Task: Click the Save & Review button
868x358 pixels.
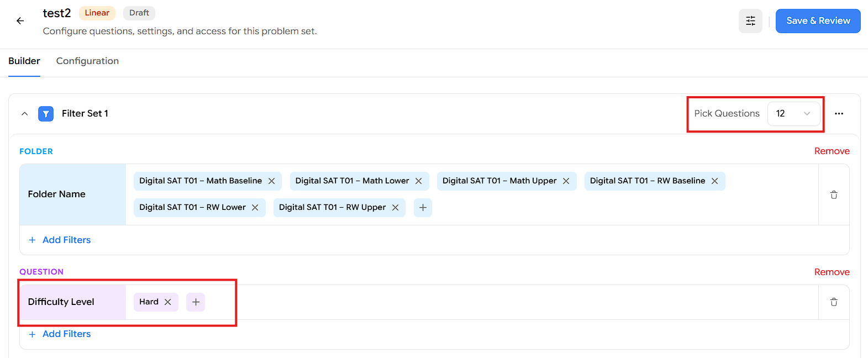Action: click(818, 21)
